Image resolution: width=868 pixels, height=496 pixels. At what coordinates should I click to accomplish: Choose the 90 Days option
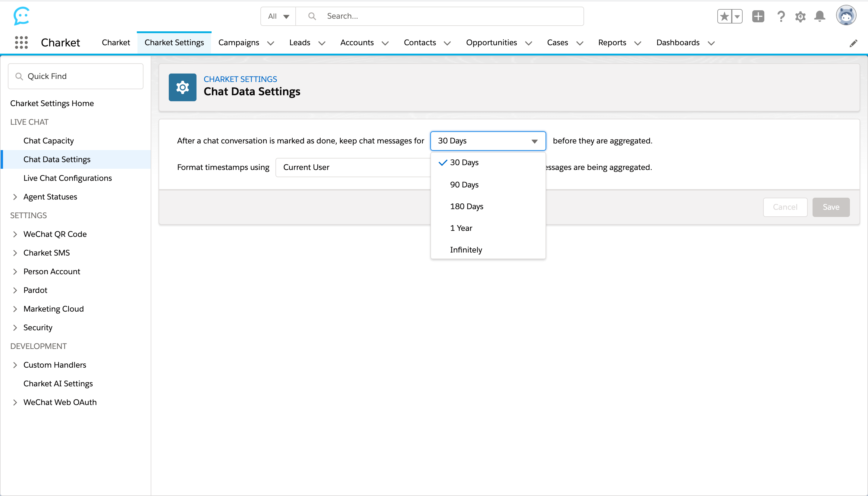tap(464, 185)
